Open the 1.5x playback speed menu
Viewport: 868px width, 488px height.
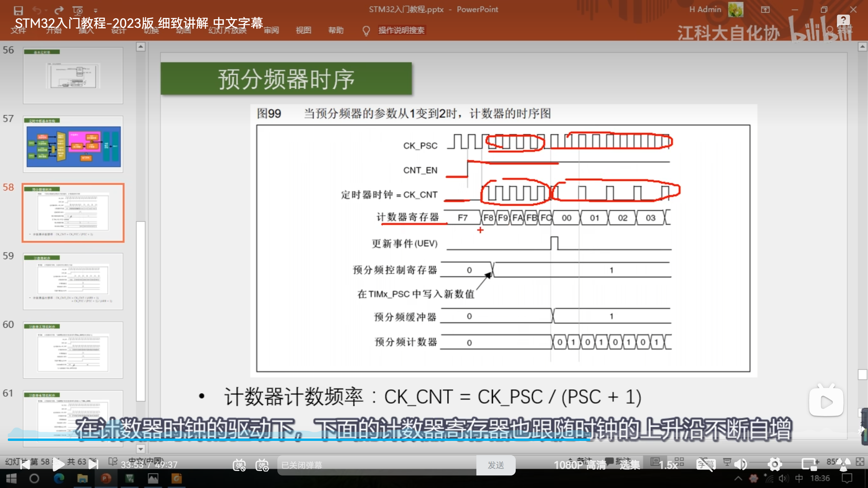pos(668,465)
